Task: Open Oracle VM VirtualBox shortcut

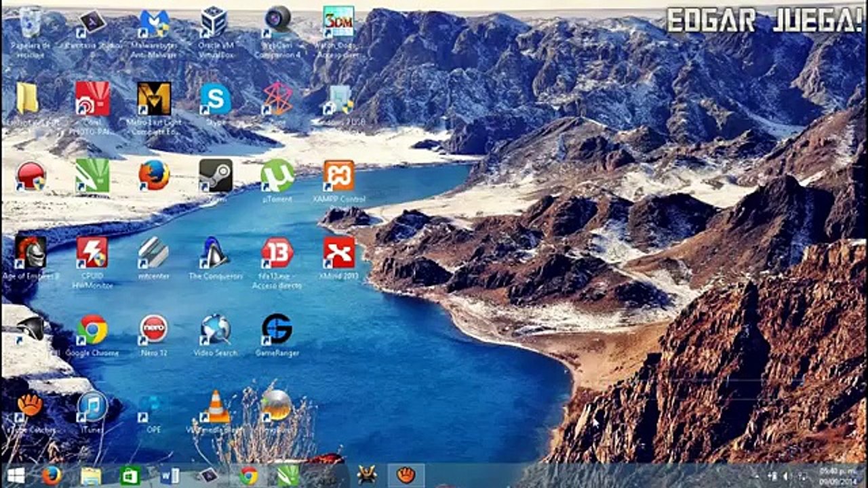Action: (x=215, y=22)
